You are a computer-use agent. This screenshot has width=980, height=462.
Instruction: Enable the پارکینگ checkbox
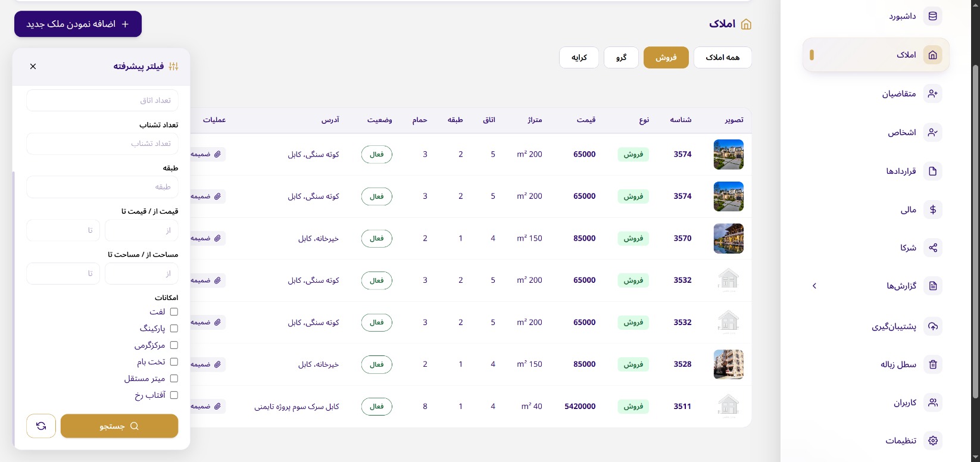click(174, 328)
